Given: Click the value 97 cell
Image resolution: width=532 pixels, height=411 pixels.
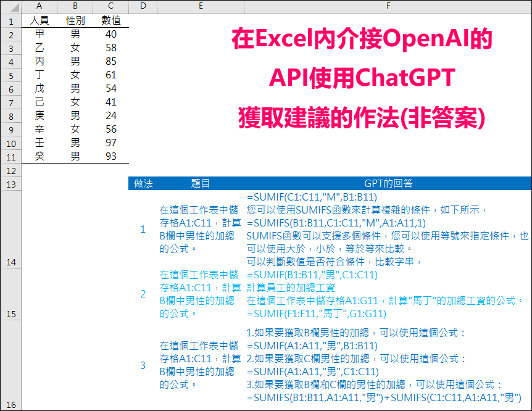Looking at the screenshot, I should coord(110,143).
